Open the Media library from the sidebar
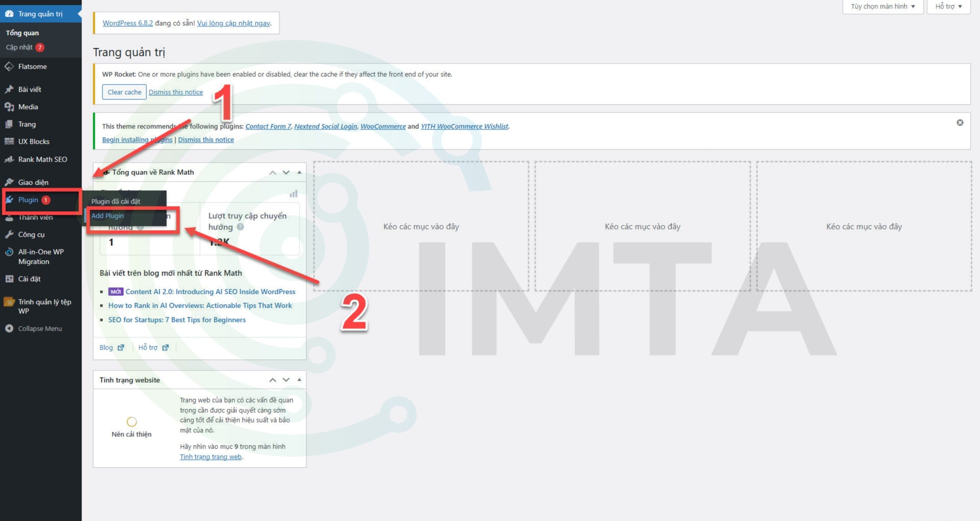The width and height of the screenshot is (980, 521). click(x=28, y=106)
